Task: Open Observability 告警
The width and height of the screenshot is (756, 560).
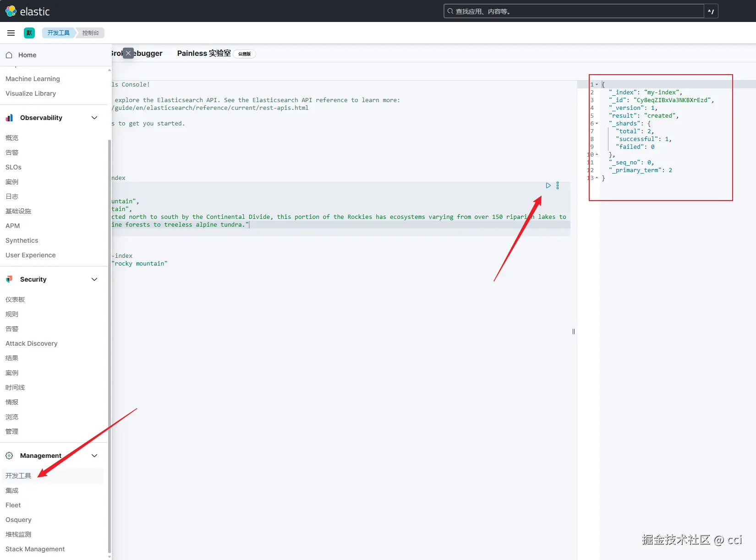Action: (x=12, y=152)
